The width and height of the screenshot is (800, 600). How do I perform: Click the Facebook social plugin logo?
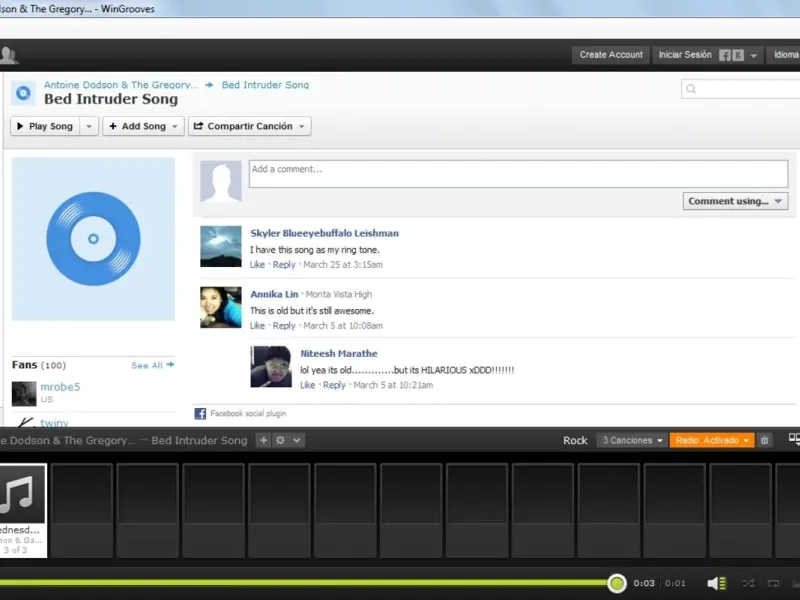(201, 413)
